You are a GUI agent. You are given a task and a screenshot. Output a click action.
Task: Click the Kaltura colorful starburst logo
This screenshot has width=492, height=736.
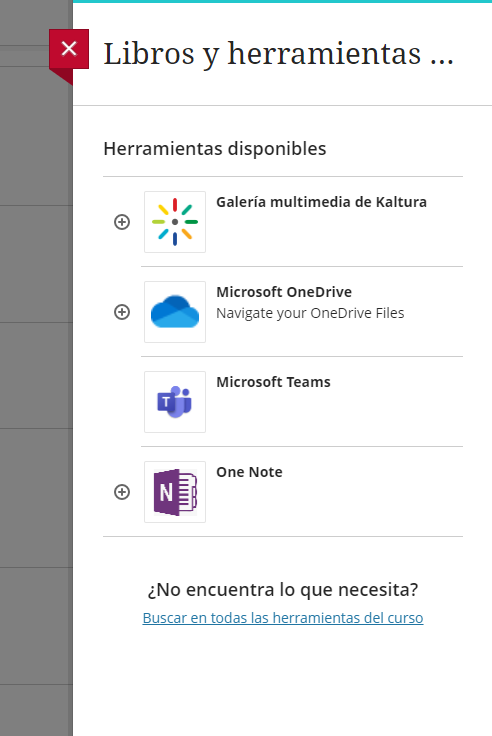point(175,222)
